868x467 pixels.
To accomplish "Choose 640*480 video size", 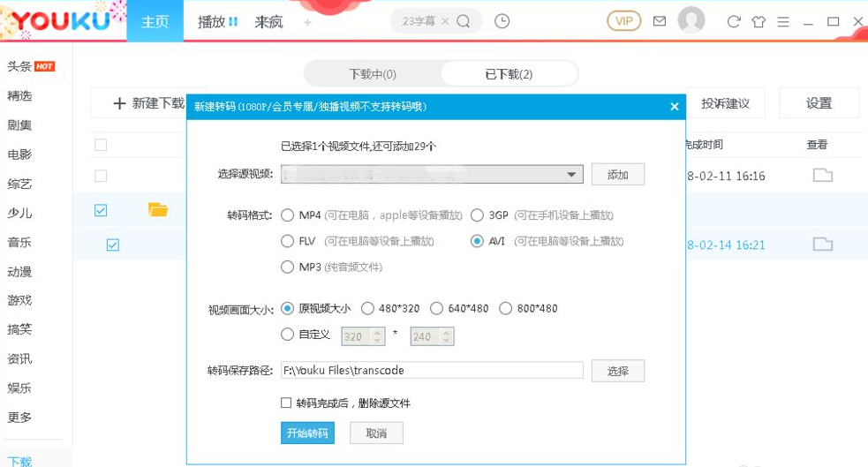I will 436,308.
